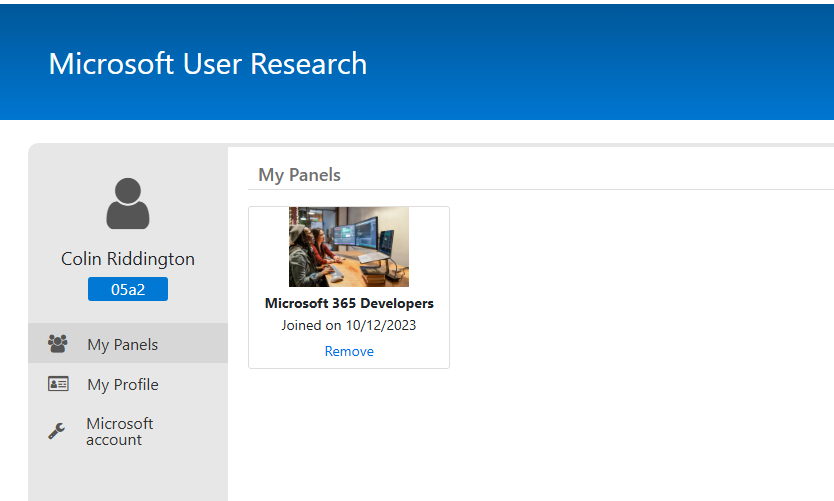Click the Microsoft account wrench icon
The height and width of the screenshot is (501, 834).
coord(56,431)
